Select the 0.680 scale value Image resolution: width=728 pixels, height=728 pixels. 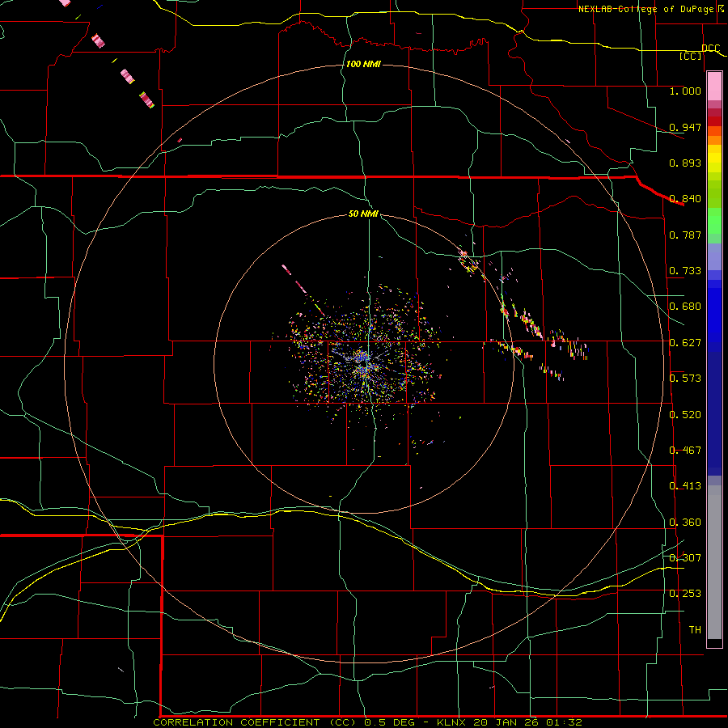pyautogui.click(x=685, y=306)
